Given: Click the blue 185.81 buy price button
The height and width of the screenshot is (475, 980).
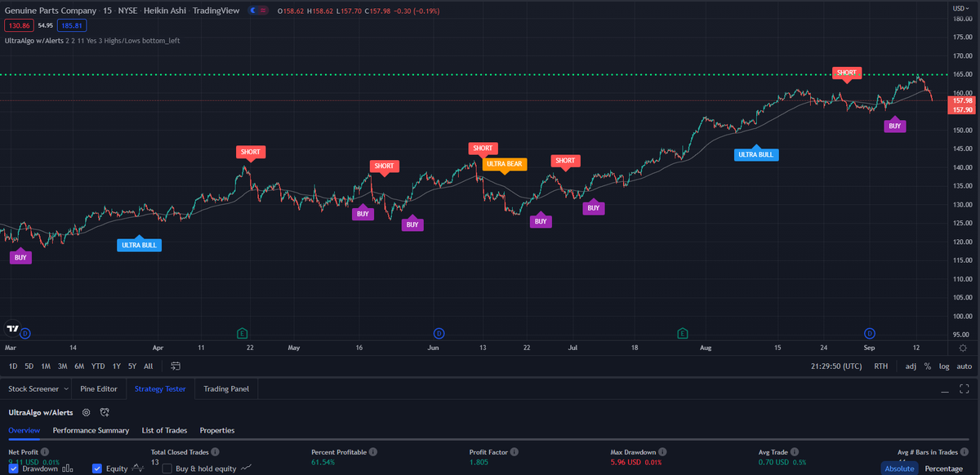Looking at the screenshot, I should [x=71, y=25].
